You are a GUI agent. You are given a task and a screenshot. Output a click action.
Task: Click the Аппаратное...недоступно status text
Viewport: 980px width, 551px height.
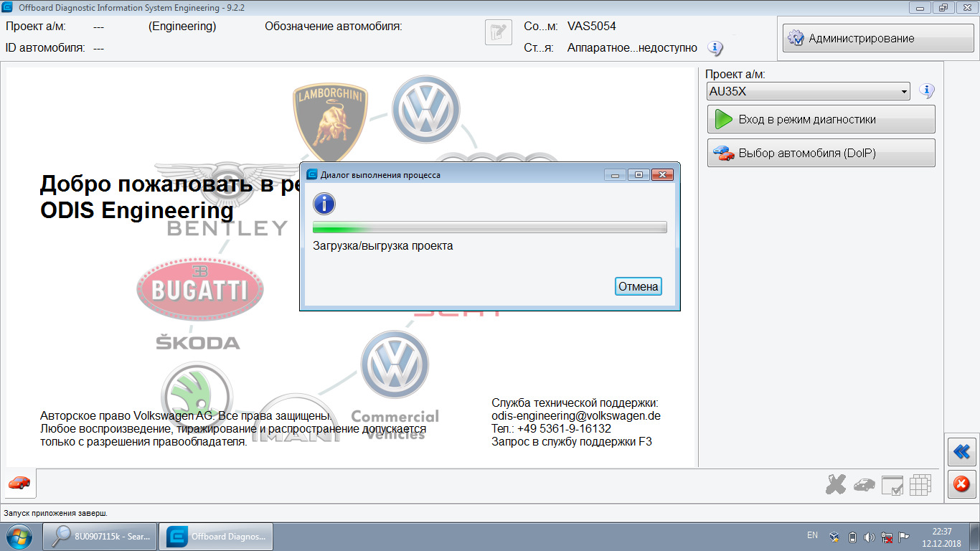click(632, 48)
